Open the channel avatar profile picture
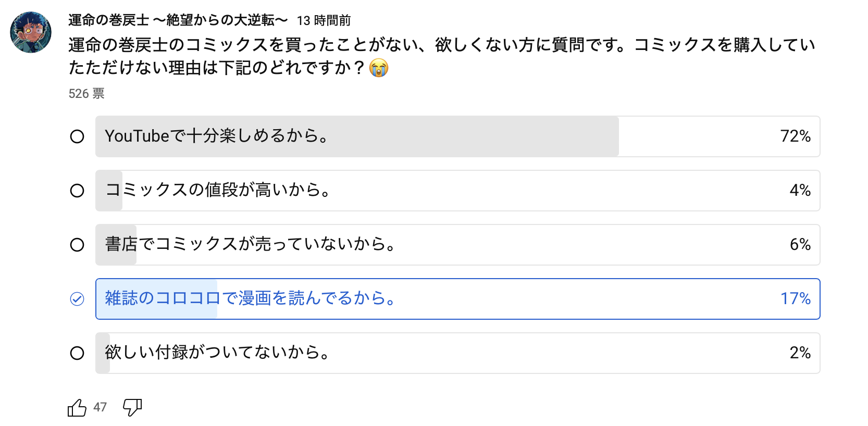This screenshot has width=868, height=426. [x=31, y=32]
